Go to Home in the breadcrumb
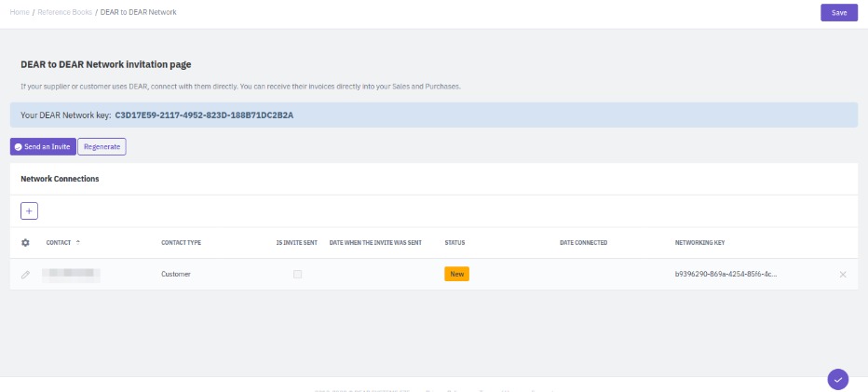The height and width of the screenshot is (392, 868). pyautogui.click(x=20, y=12)
